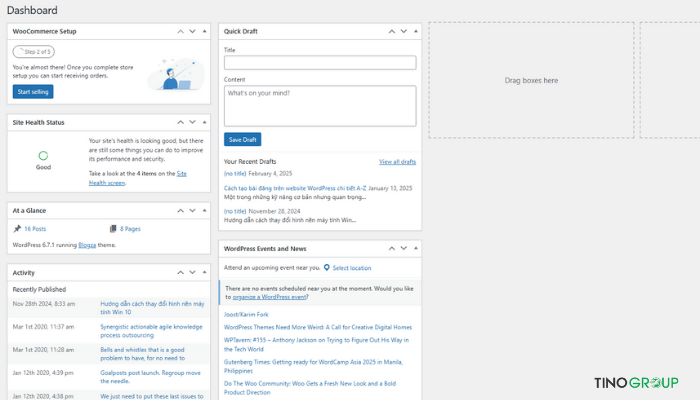Image resolution: width=700 pixels, height=400 pixels.
Task: Open WPTavern #155 Anthony Jackson article
Action: tap(316, 344)
